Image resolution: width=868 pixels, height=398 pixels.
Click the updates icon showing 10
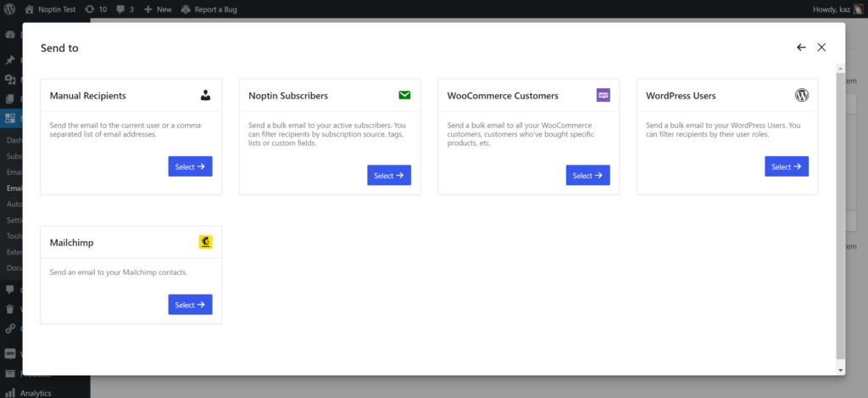[96, 8]
